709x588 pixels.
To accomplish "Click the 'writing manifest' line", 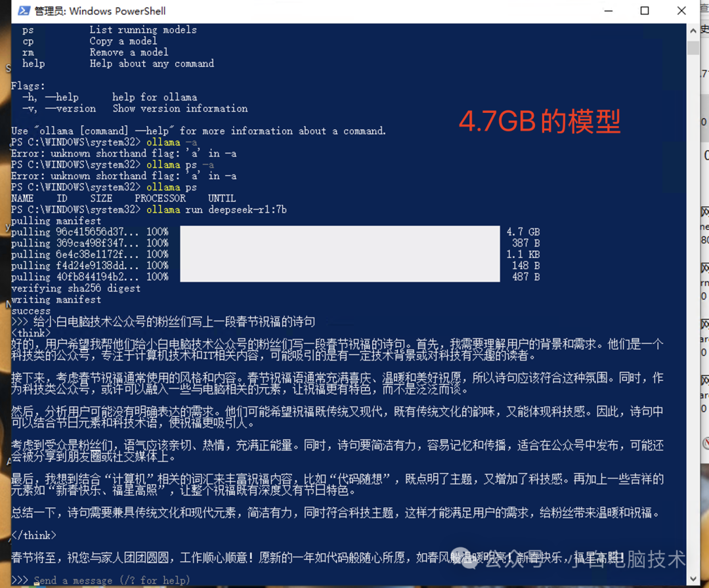I will pyautogui.click(x=56, y=300).
